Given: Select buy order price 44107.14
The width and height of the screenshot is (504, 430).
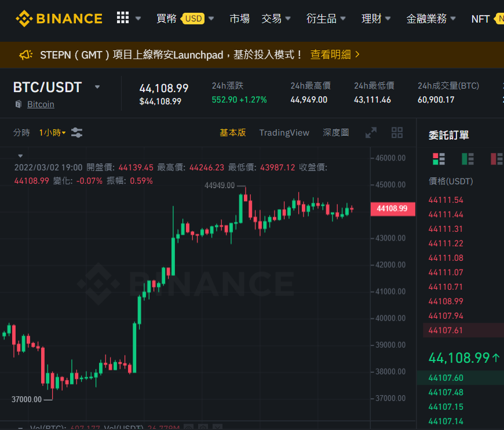Looking at the screenshot, I should (x=446, y=421).
